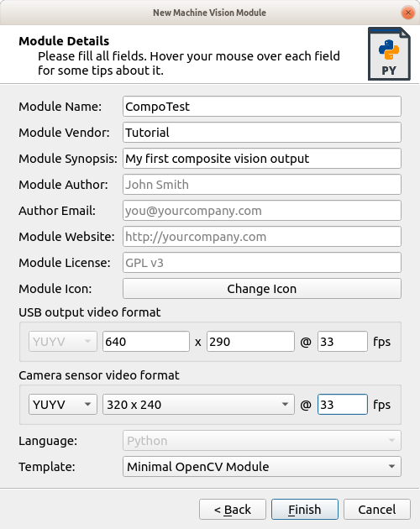Open the Template Minimal OpenCV Module dropdown

click(x=262, y=467)
